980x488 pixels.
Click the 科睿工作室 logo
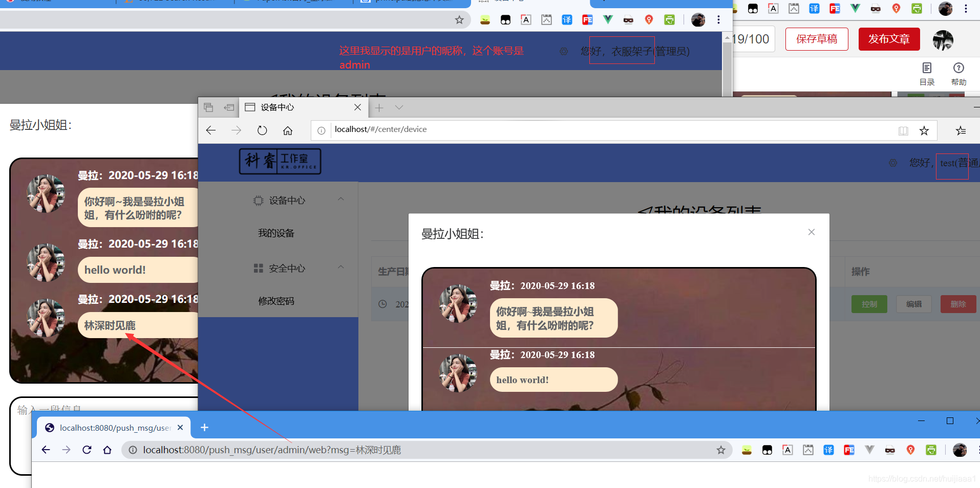pyautogui.click(x=280, y=161)
